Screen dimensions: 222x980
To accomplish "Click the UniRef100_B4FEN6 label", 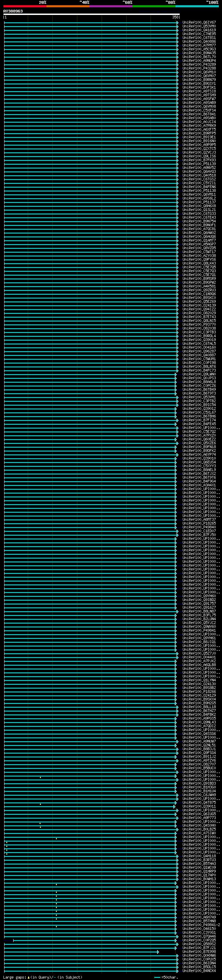I will 199,187.
